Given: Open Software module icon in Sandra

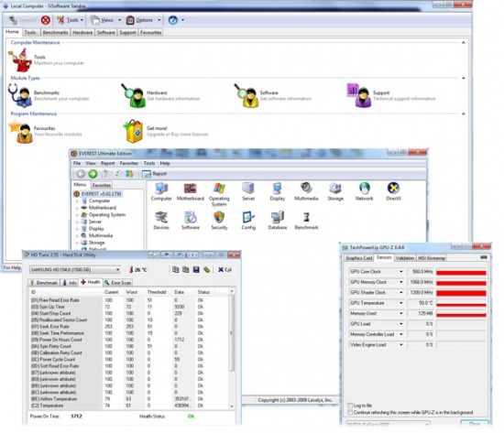Looking at the screenshot, I should (247, 96).
